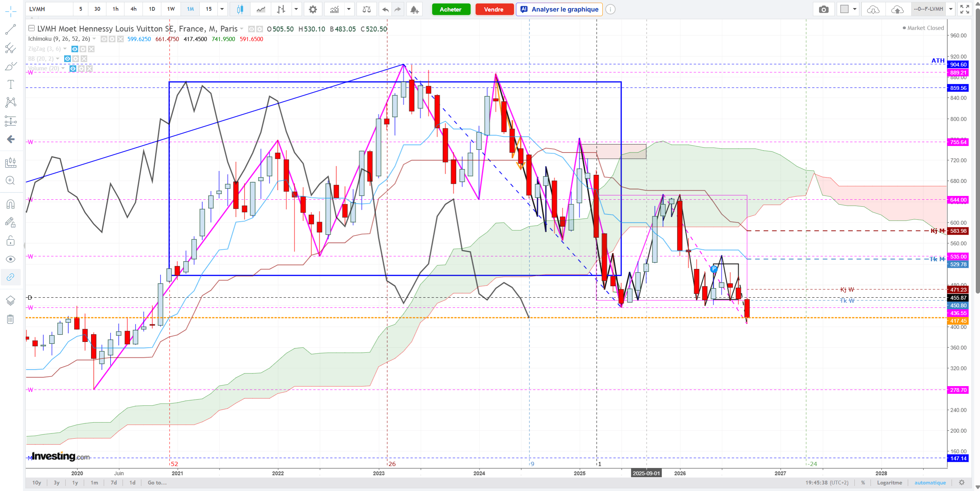Select the trend line drawing tool
This screenshot has height=491, width=980.
(x=10, y=30)
